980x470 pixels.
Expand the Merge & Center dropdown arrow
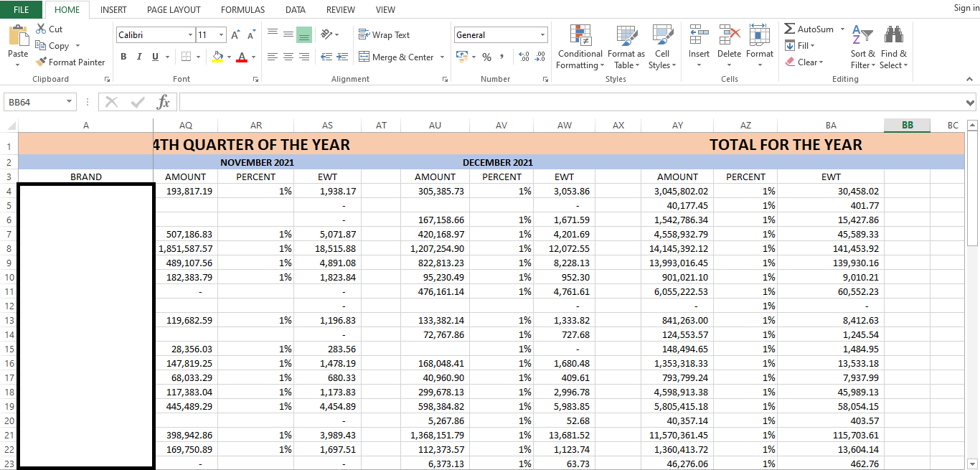coord(442,57)
